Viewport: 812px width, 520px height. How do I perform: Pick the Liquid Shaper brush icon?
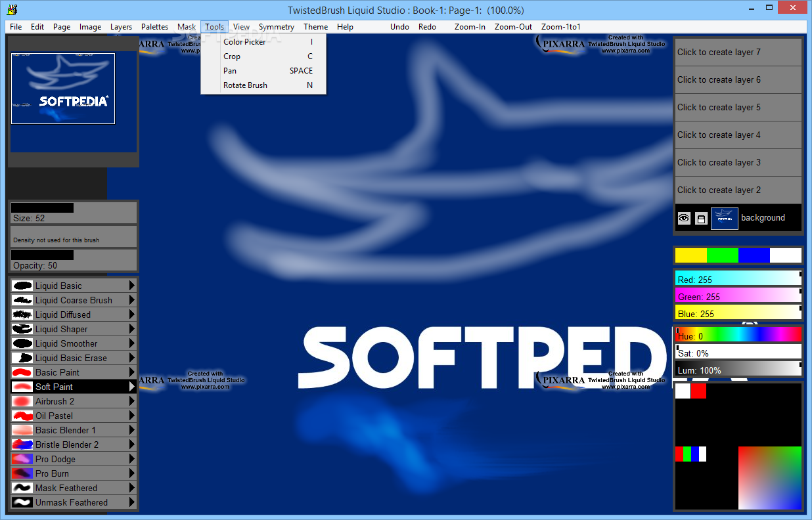[22, 329]
